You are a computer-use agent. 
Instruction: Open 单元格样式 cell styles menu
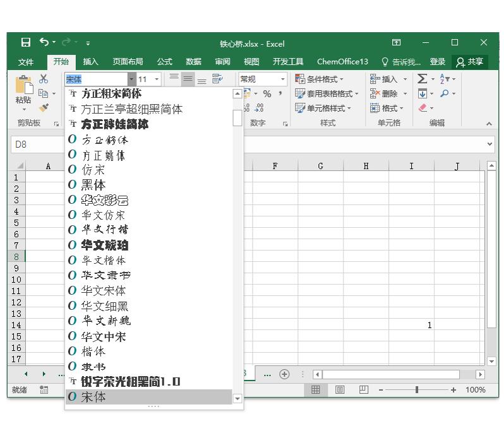pos(323,109)
